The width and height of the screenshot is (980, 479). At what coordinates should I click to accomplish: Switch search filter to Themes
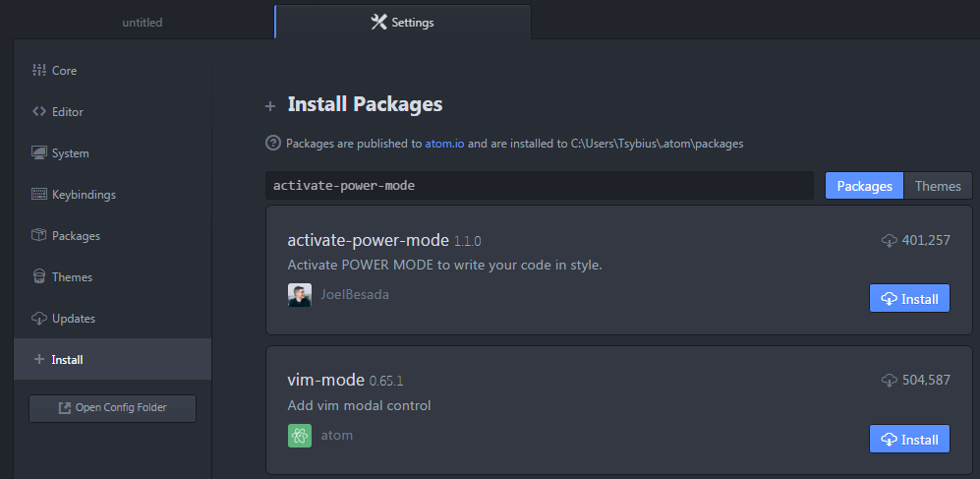coord(938,186)
